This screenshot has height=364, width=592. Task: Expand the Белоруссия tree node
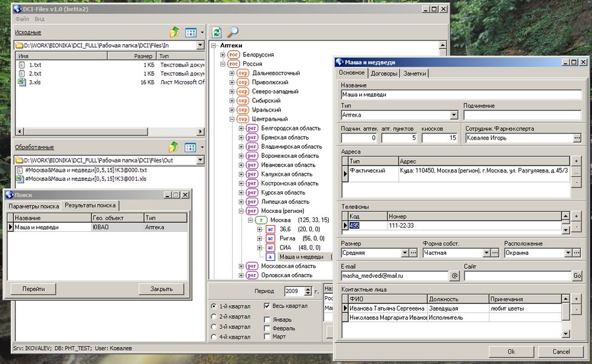click(x=223, y=55)
